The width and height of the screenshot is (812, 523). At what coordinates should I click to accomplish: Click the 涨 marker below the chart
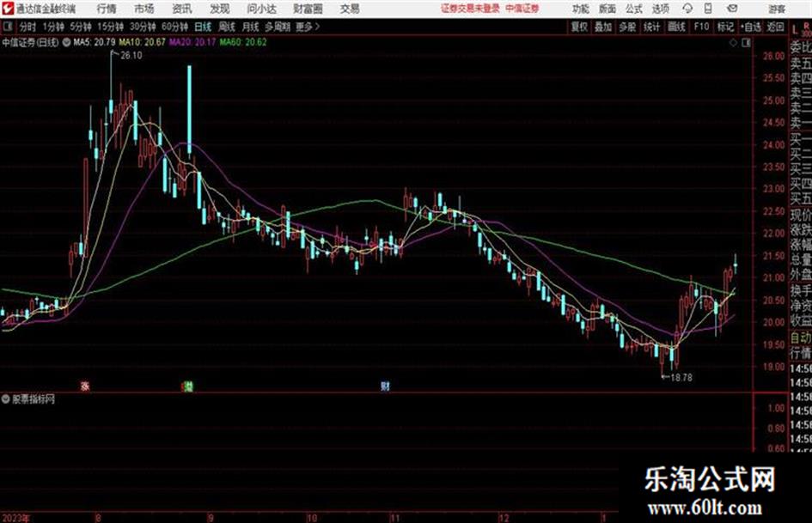click(85, 386)
